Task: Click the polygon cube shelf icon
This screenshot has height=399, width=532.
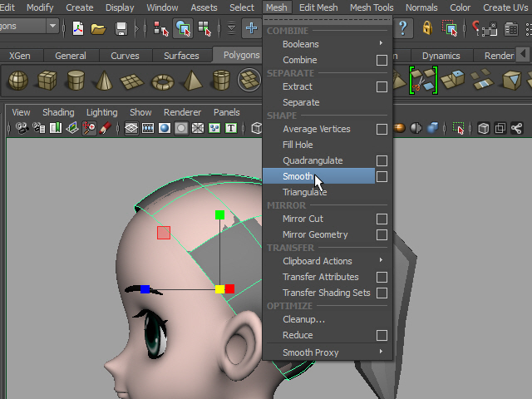Action: point(47,81)
